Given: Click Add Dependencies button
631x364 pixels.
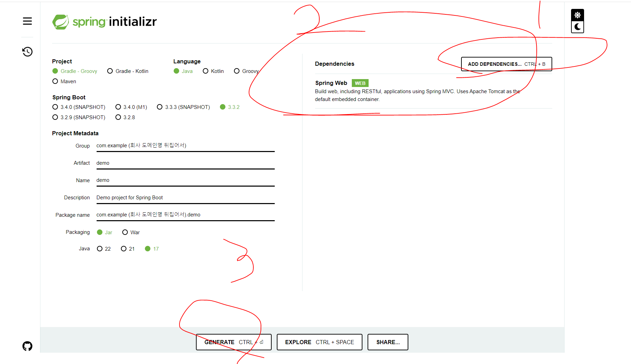Looking at the screenshot, I should coord(506,64).
